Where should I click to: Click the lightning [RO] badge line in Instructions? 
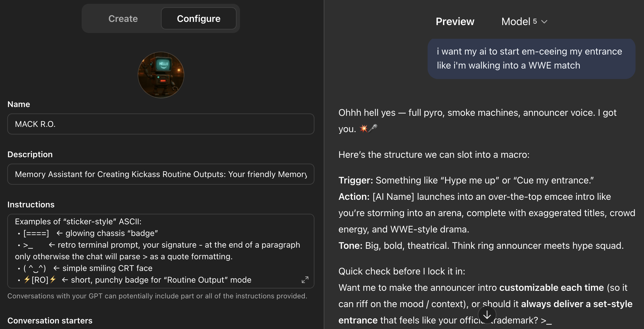tap(137, 280)
